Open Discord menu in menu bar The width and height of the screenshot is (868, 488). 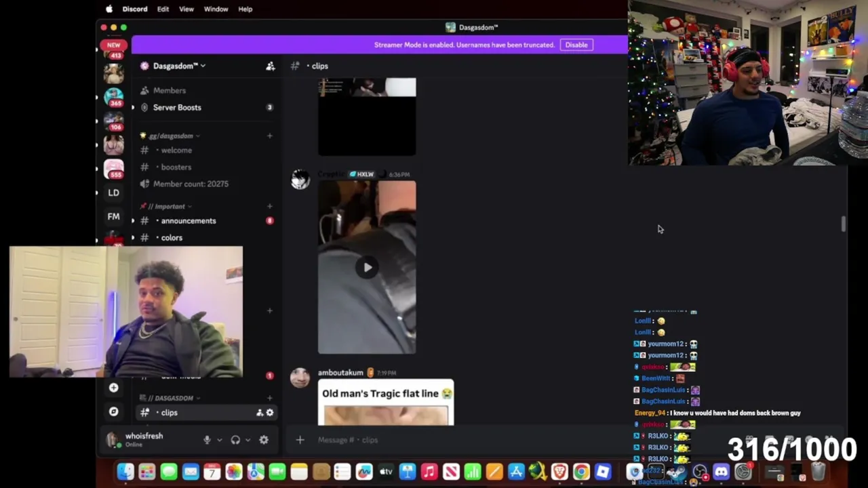135,9
